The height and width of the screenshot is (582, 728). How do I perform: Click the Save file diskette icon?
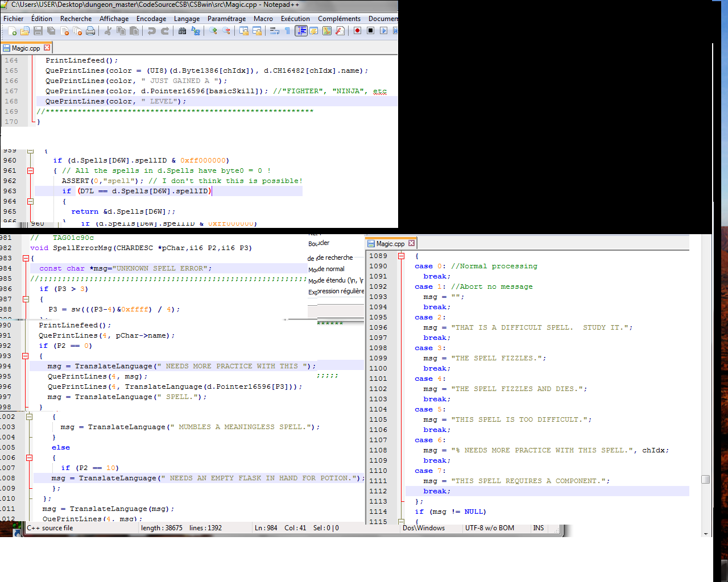(x=38, y=31)
